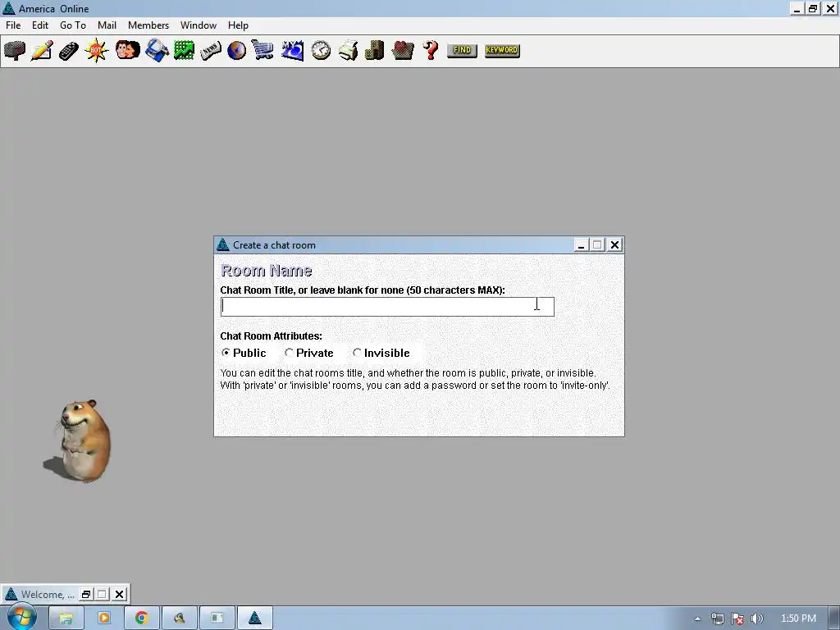Click the network tray icon
Screen dimensions: 840x630
(717, 619)
